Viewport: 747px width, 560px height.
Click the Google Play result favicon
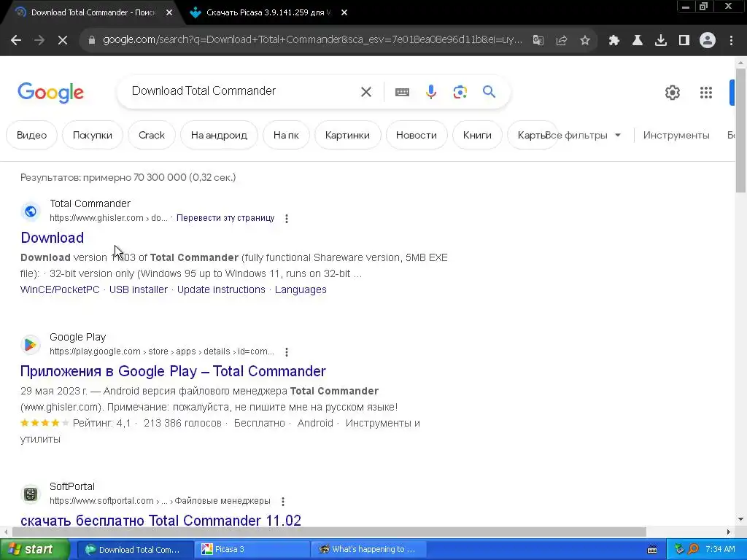point(31,344)
